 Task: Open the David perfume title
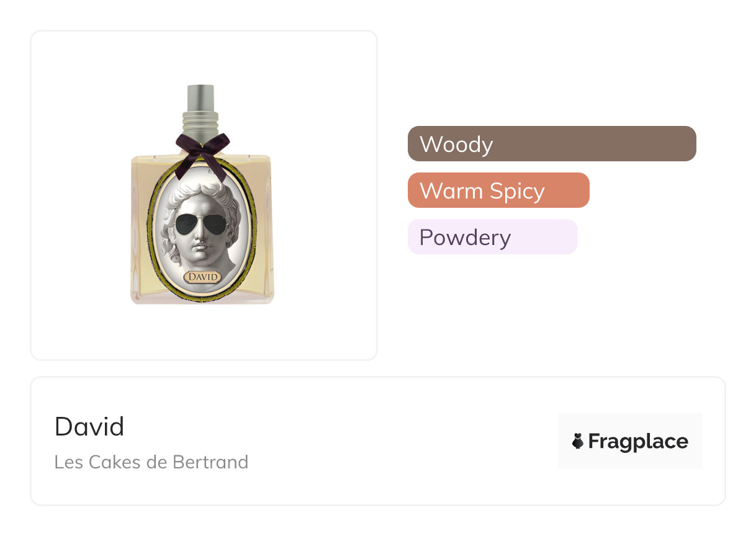click(89, 427)
